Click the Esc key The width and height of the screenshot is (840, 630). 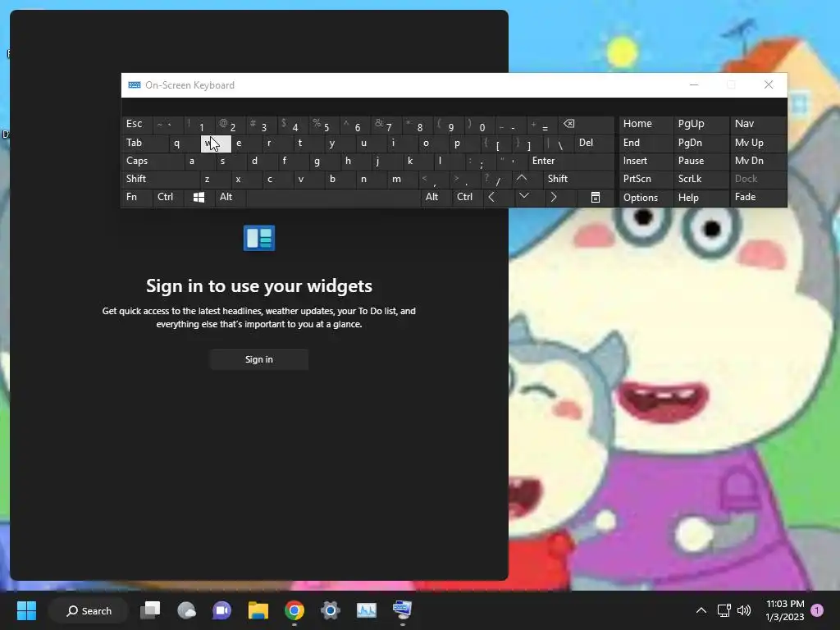coord(137,125)
